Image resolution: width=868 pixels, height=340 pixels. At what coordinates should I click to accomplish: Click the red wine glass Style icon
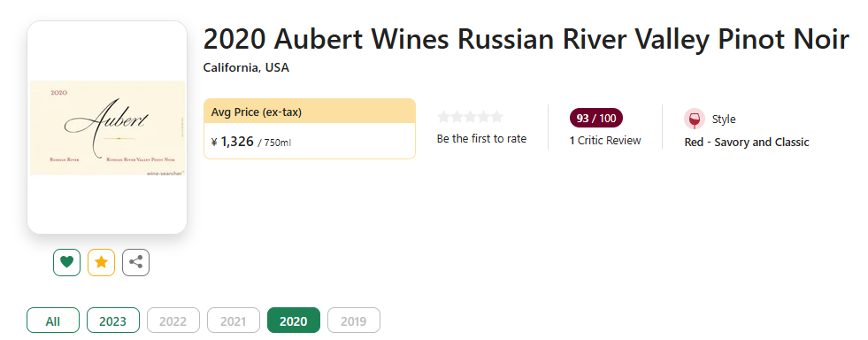695,119
